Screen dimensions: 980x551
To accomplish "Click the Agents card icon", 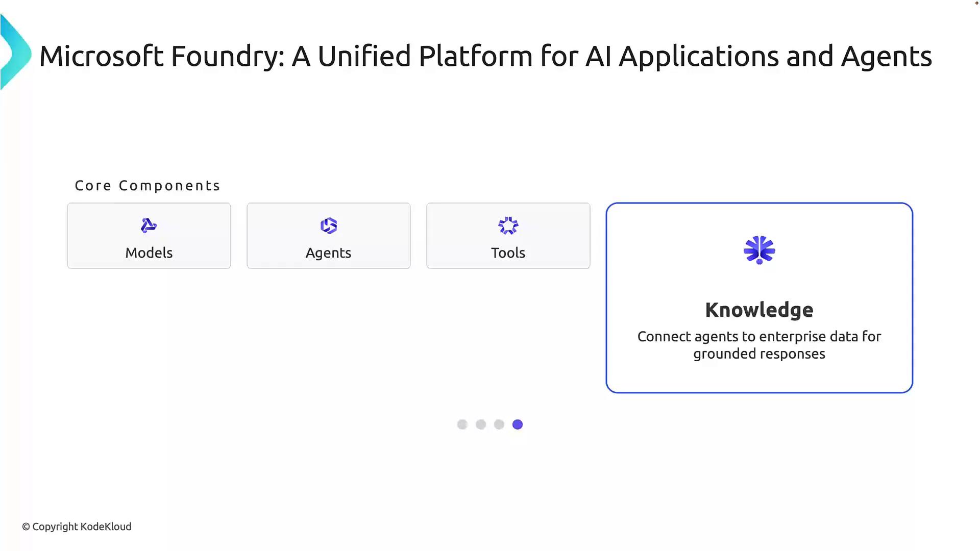I will [x=329, y=226].
